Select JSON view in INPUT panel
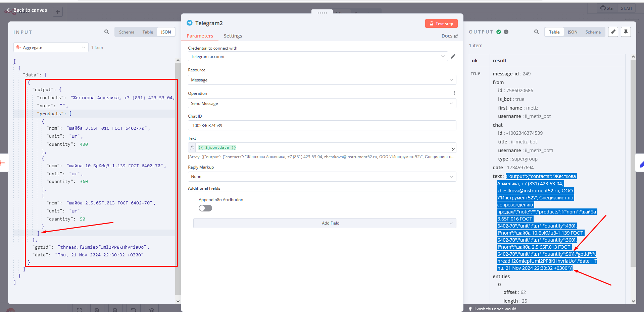The image size is (644, 312). (166, 32)
